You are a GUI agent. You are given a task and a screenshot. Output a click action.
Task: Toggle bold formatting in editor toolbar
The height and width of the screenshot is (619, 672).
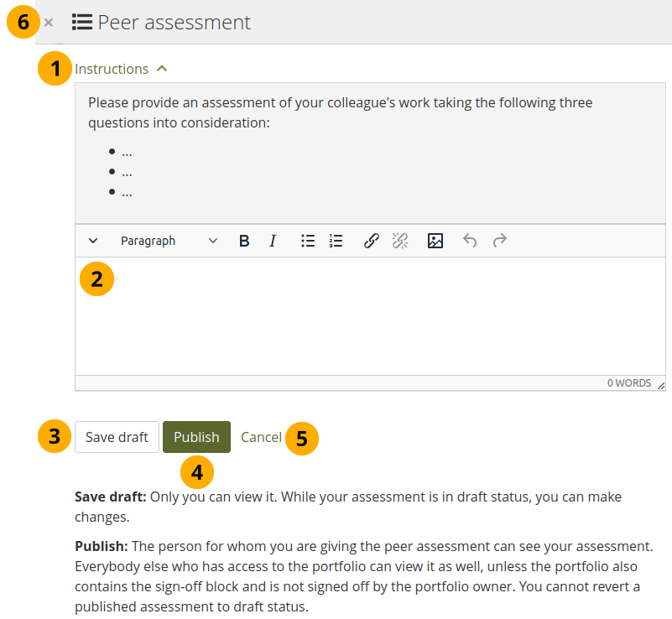click(x=244, y=241)
